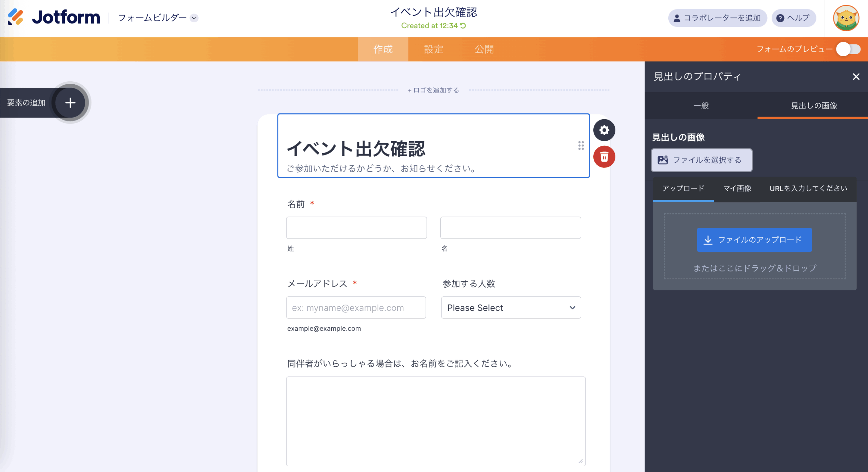The height and width of the screenshot is (472, 868).
Task: Click ファイルのアップロード upload button
Action: [x=754, y=240]
